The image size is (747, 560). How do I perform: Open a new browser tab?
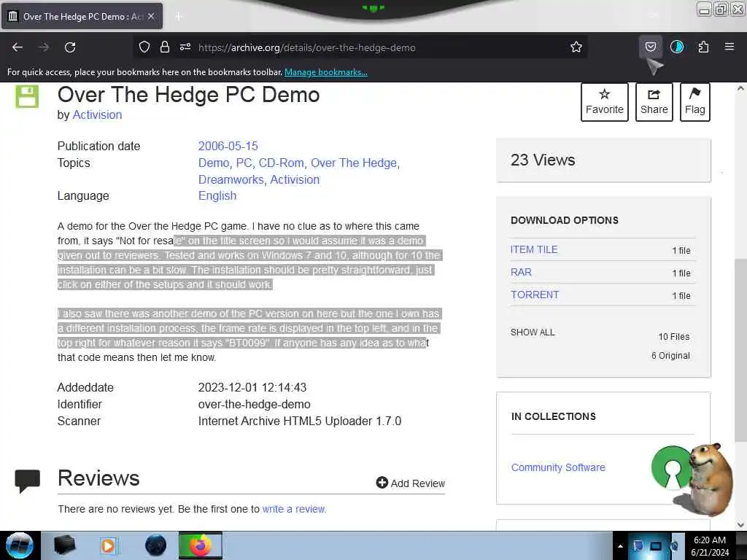pyautogui.click(x=178, y=17)
